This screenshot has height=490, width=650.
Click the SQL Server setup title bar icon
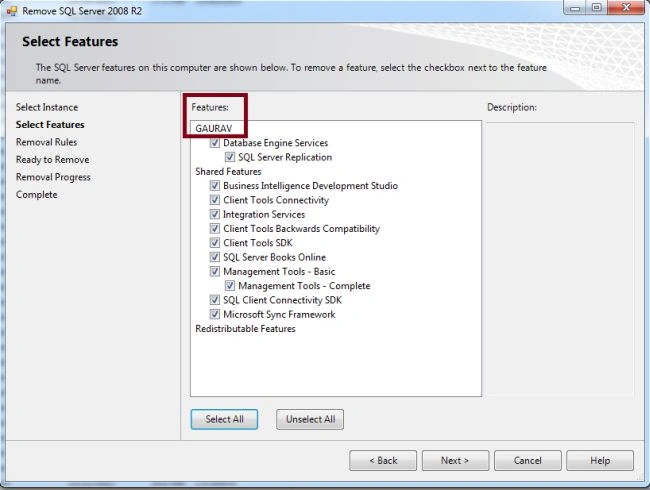[12, 11]
